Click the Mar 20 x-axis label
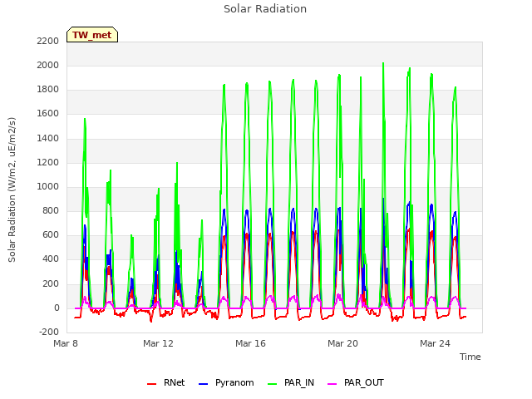Viewport: 532px width, 399px height. point(342,343)
